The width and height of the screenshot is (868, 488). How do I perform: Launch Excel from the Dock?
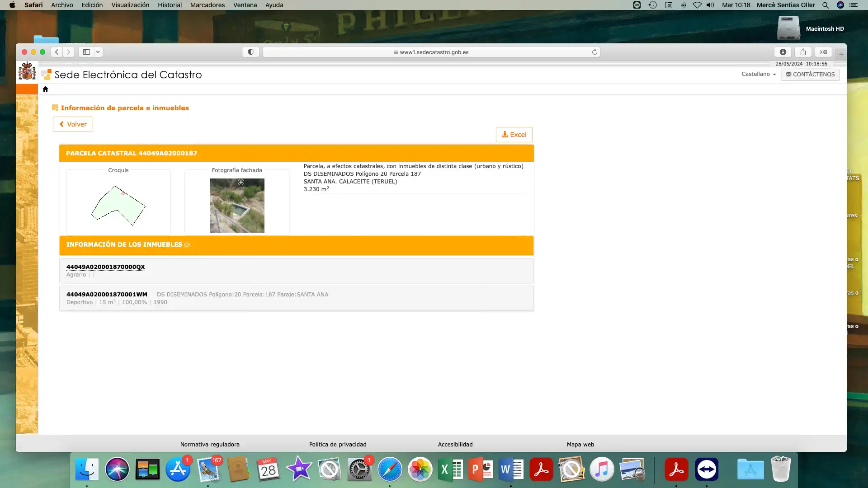(x=451, y=469)
